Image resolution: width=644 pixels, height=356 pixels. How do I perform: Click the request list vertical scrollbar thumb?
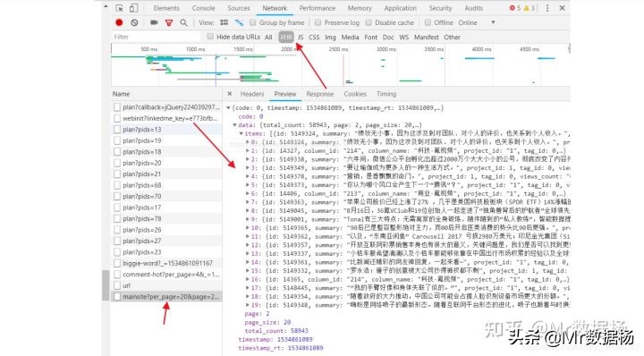[x=106, y=285]
